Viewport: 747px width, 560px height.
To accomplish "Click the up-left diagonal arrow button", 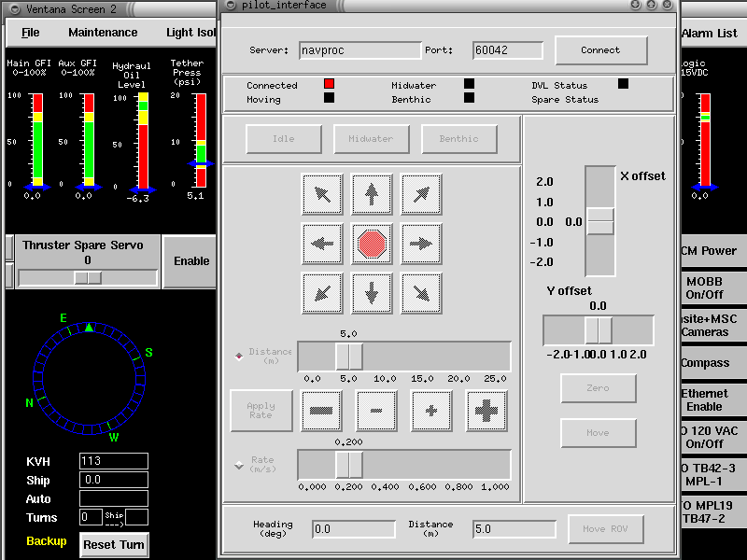I will (x=322, y=194).
